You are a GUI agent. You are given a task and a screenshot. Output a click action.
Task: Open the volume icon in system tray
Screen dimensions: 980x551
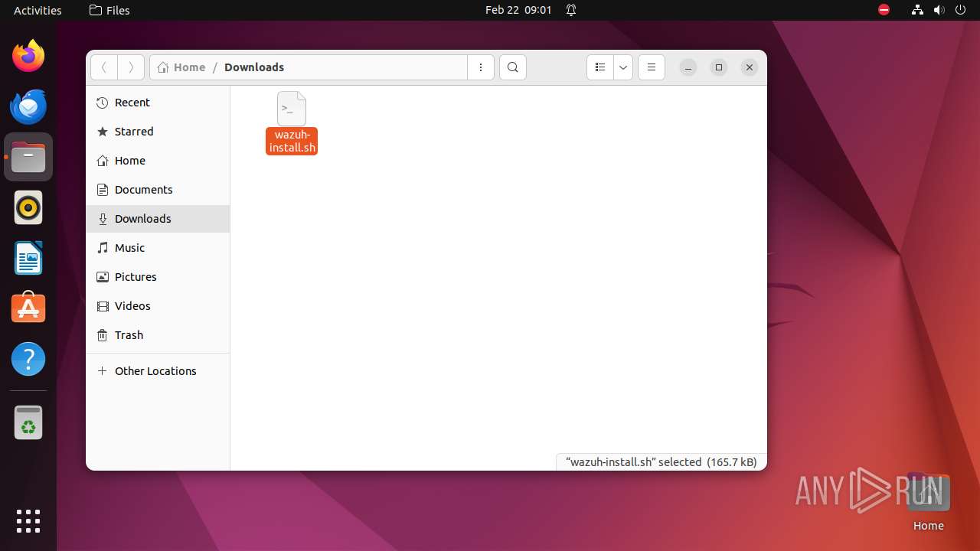[939, 10]
